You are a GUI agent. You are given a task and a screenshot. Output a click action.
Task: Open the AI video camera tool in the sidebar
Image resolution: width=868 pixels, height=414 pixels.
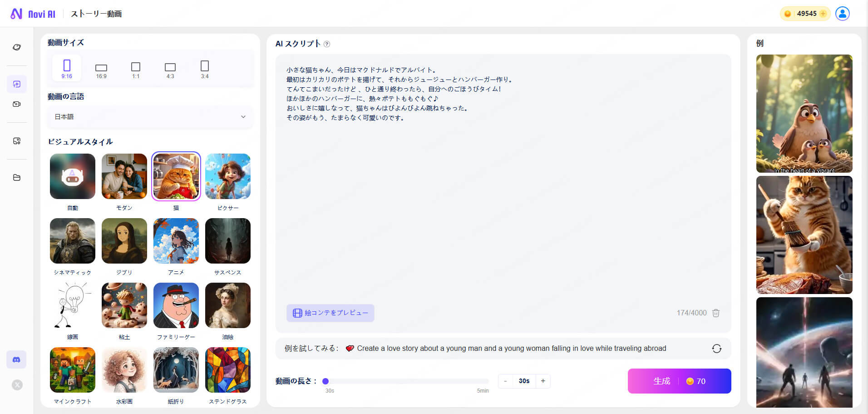[x=16, y=104]
